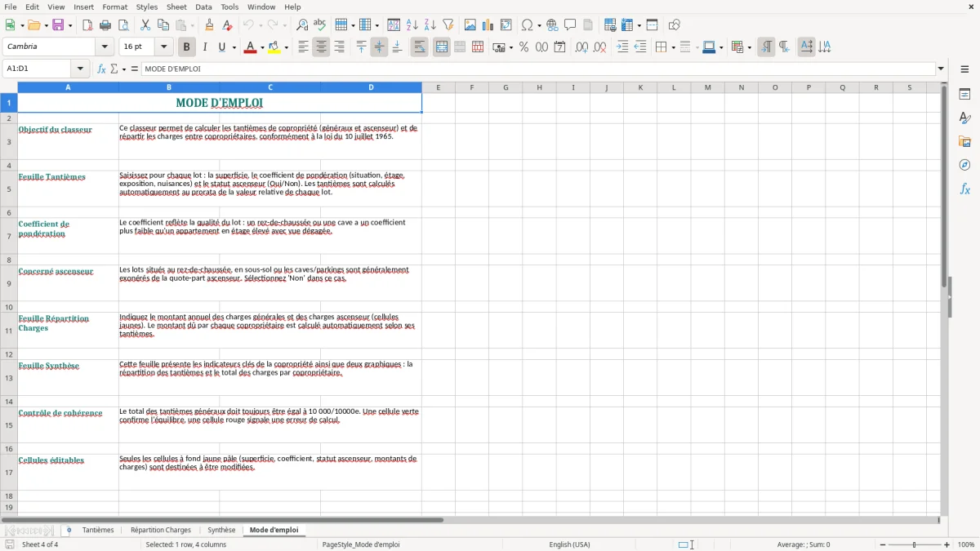
Task: Toggle Wrap Text
Action: point(419,47)
